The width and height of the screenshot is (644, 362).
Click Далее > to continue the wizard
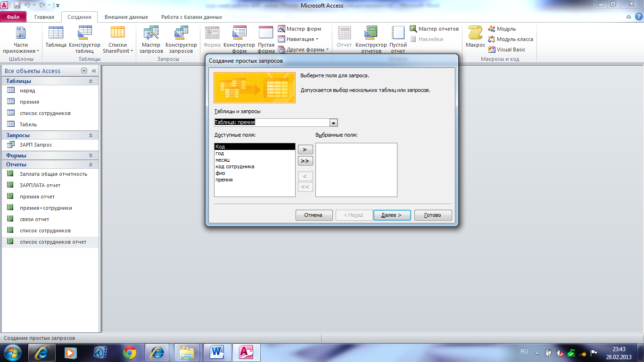[x=392, y=215]
